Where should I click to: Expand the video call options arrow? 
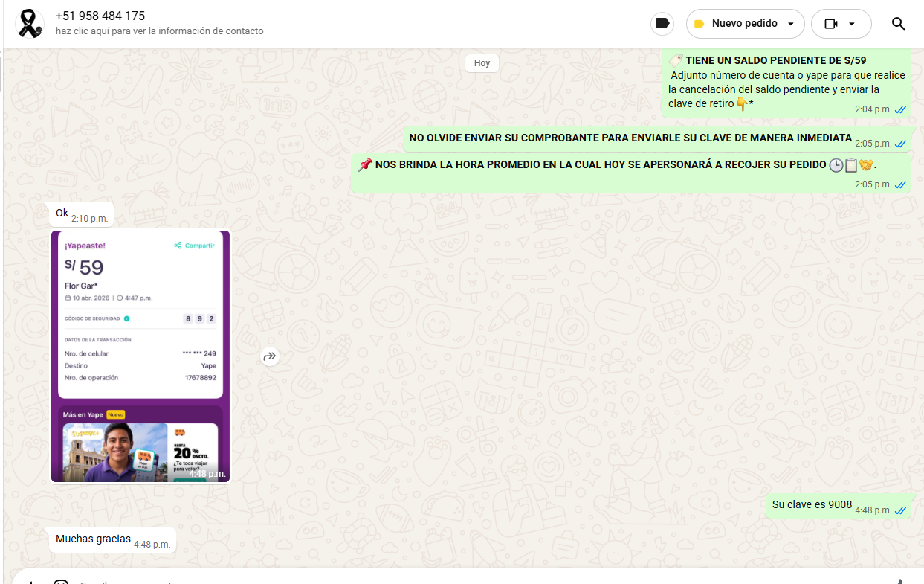(x=852, y=24)
